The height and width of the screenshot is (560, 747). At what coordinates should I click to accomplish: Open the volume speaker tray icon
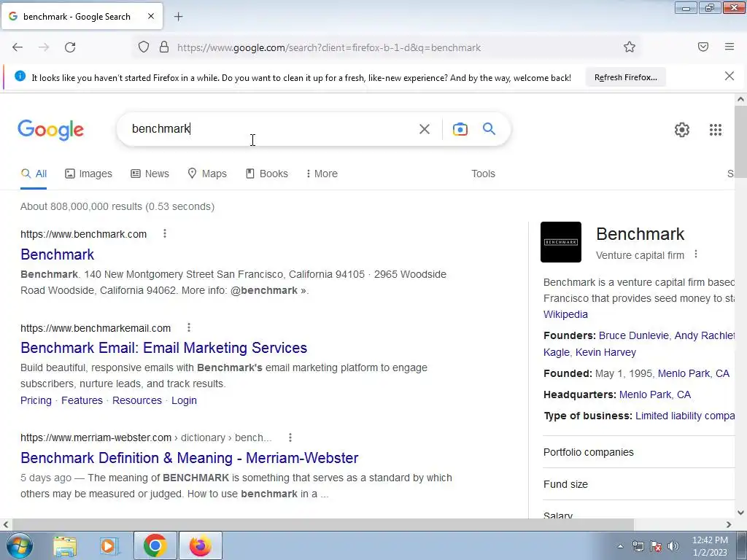673,546
